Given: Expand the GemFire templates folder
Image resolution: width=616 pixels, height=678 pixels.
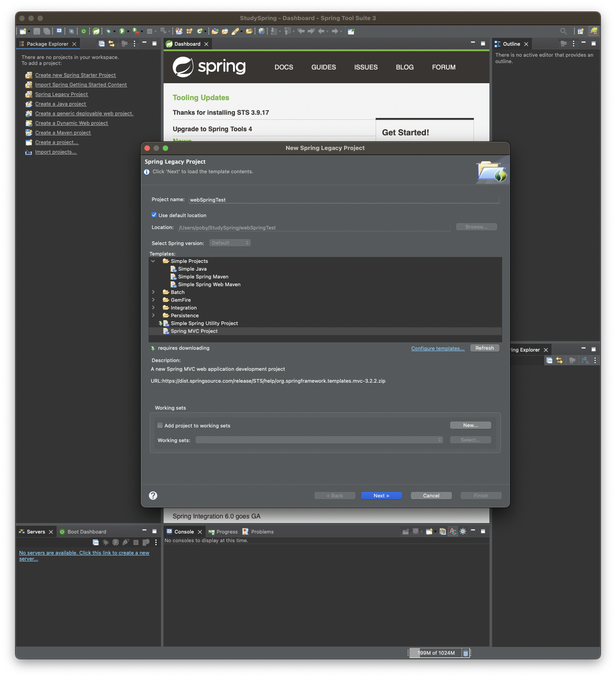Looking at the screenshot, I should [x=153, y=300].
